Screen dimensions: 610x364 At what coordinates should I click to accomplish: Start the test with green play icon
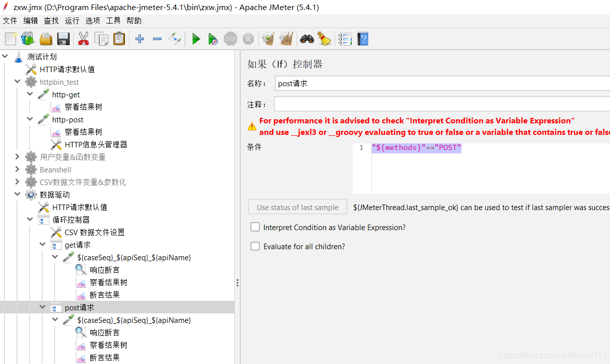pos(196,39)
